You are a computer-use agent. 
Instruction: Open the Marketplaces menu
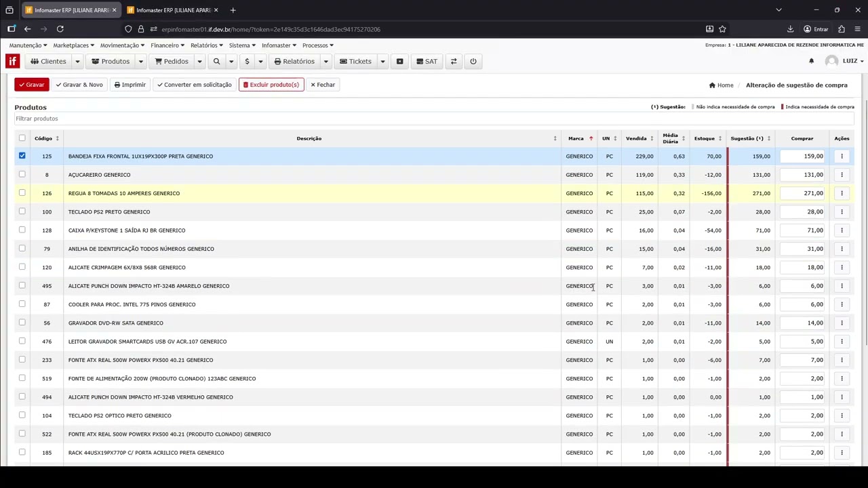pyautogui.click(x=74, y=45)
